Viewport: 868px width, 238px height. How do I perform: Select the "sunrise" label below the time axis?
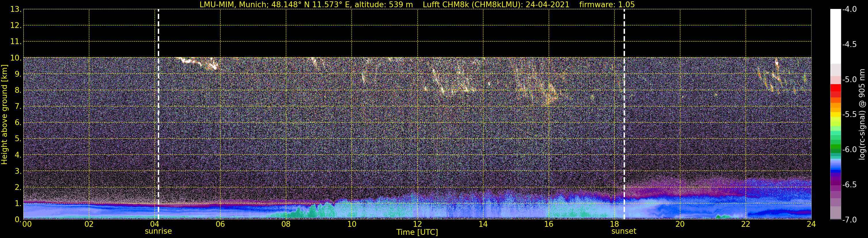158,231
